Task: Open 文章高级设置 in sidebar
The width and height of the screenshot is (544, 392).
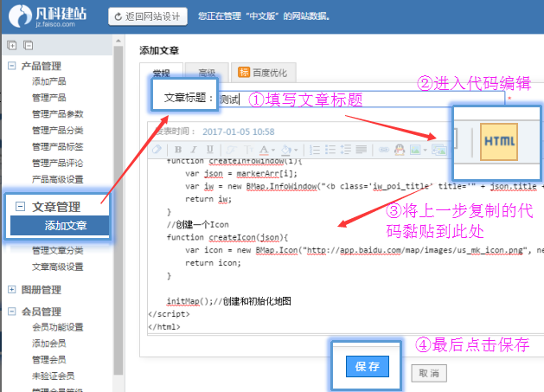Action: 58,267
